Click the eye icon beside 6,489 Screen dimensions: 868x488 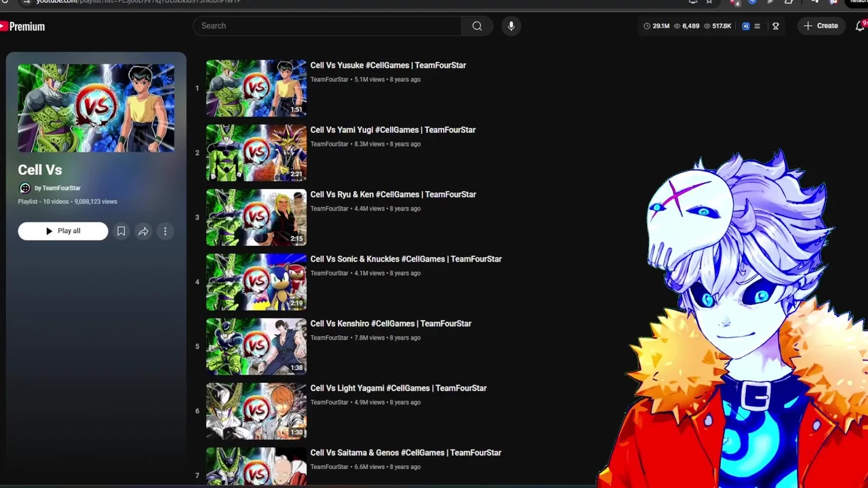tap(677, 26)
